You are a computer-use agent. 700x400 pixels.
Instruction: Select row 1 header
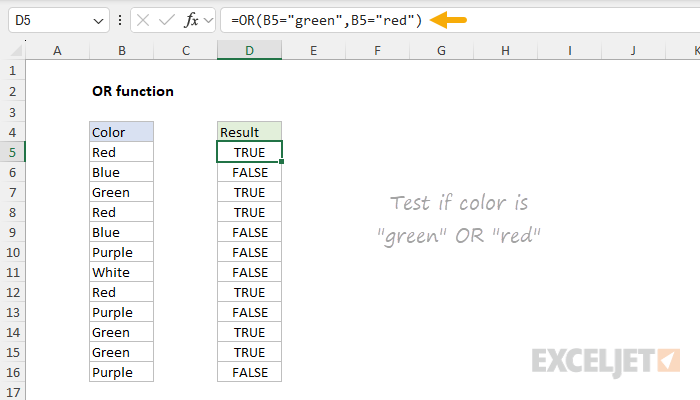12,71
